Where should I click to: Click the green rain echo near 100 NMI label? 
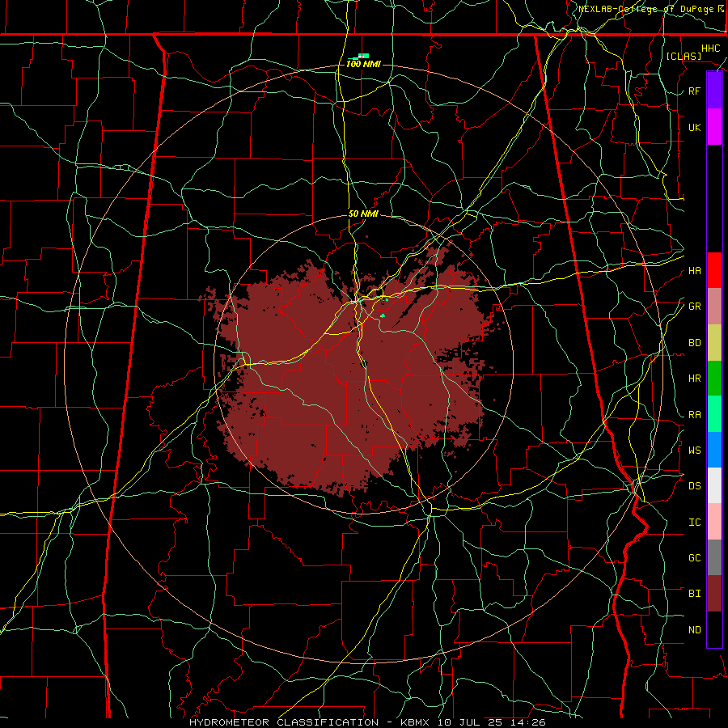click(x=363, y=56)
